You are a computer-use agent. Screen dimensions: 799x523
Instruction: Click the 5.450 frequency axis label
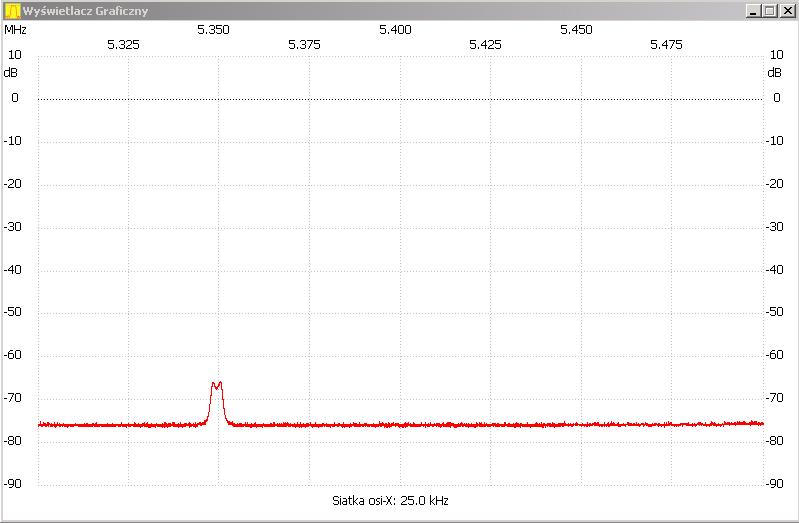[x=576, y=29]
